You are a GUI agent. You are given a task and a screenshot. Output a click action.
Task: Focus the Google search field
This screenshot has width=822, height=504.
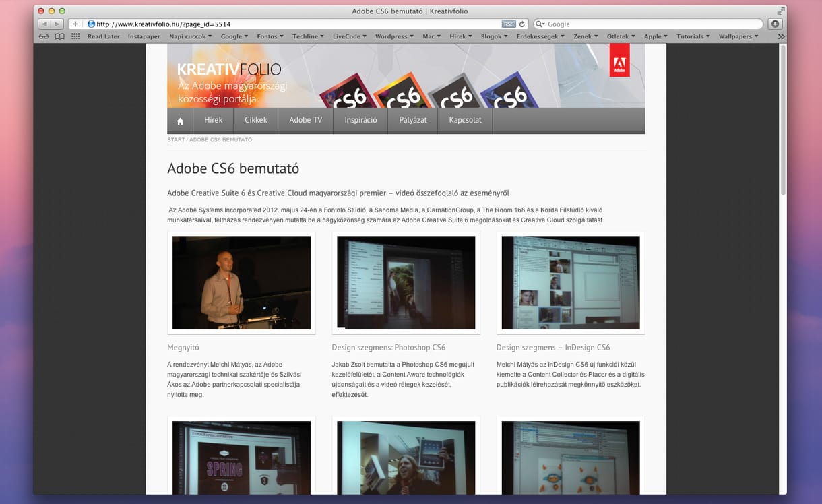tap(647, 24)
